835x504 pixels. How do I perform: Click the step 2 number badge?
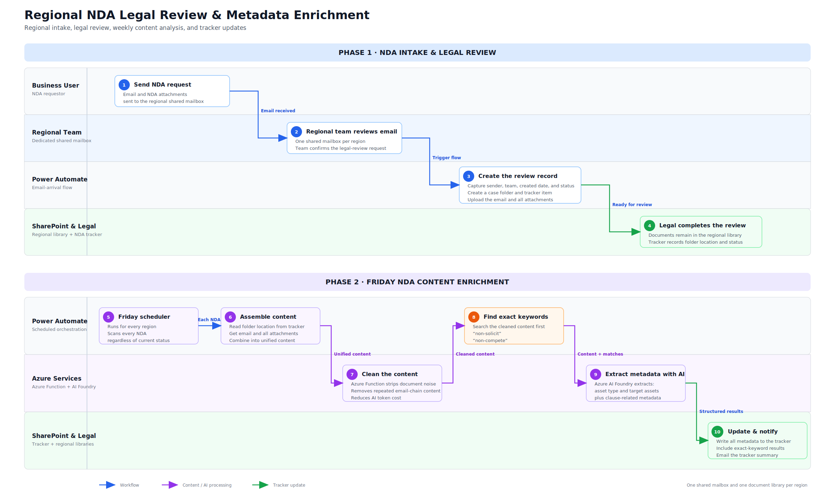(296, 132)
